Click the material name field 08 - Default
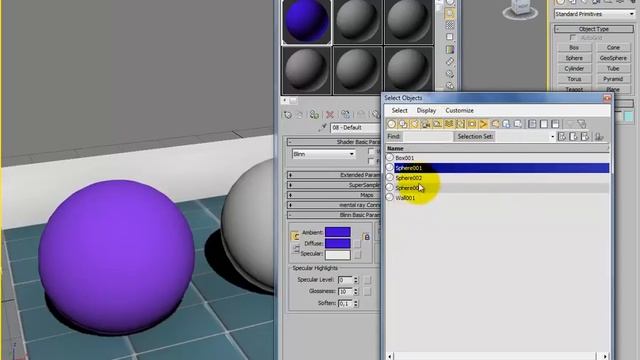The height and width of the screenshot is (360, 640). coord(355,128)
